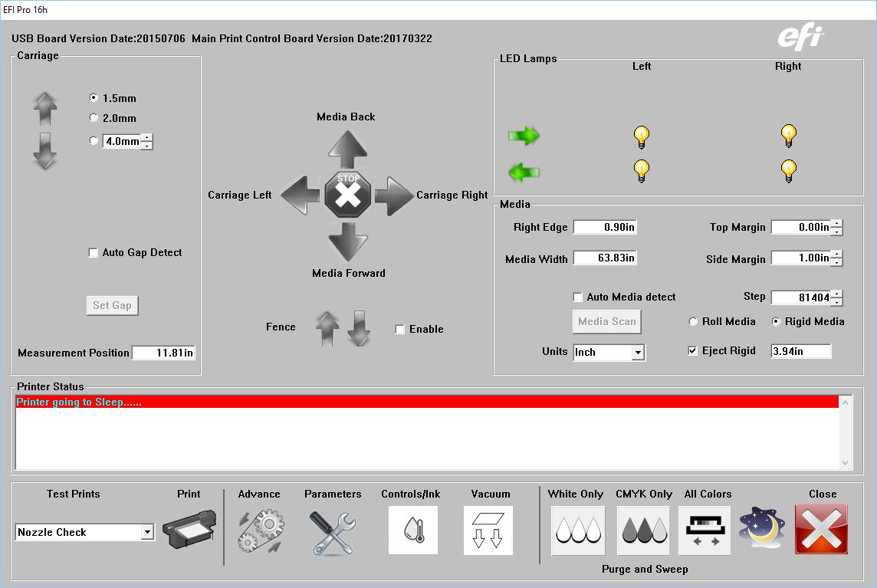Image resolution: width=877 pixels, height=588 pixels.
Task: Open the Parameters wrench and screwdriver icon
Action: tap(333, 529)
